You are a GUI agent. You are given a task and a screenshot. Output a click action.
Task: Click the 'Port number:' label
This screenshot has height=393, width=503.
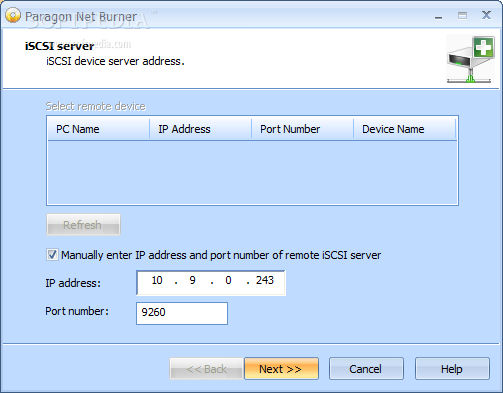point(77,311)
